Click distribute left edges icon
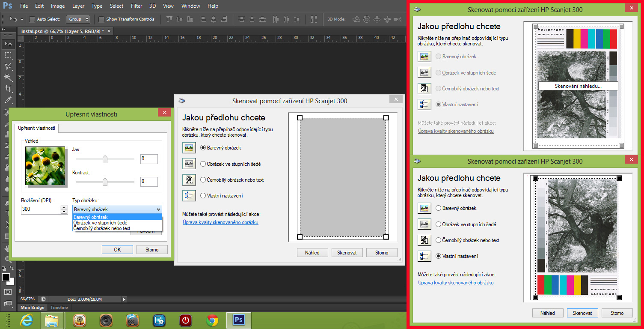This screenshot has width=644, height=329. click(x=276, y=19)
